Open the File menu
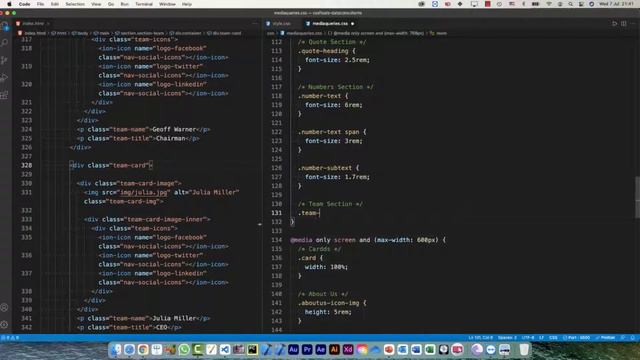The width and height of the screenshot is (640, 360). pos(40,4)
